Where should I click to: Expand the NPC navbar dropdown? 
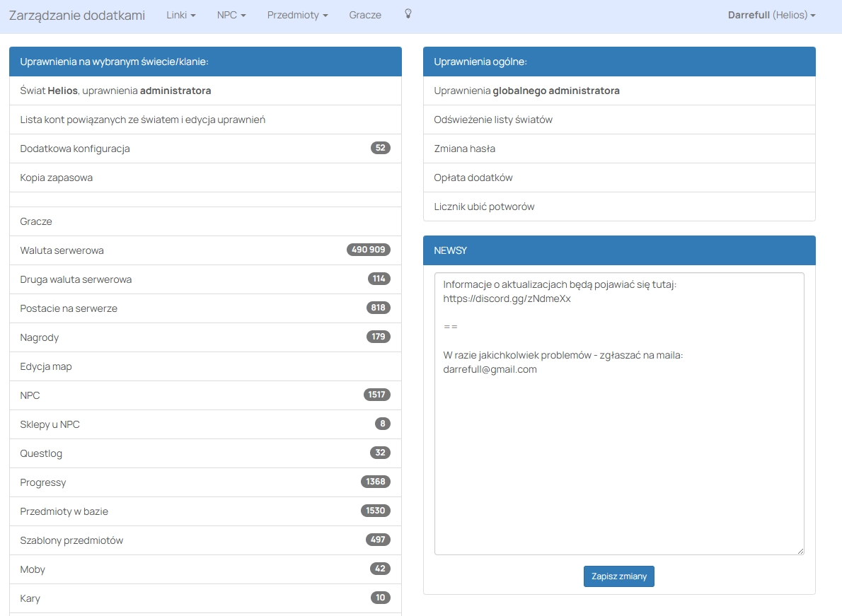point(231,15)
